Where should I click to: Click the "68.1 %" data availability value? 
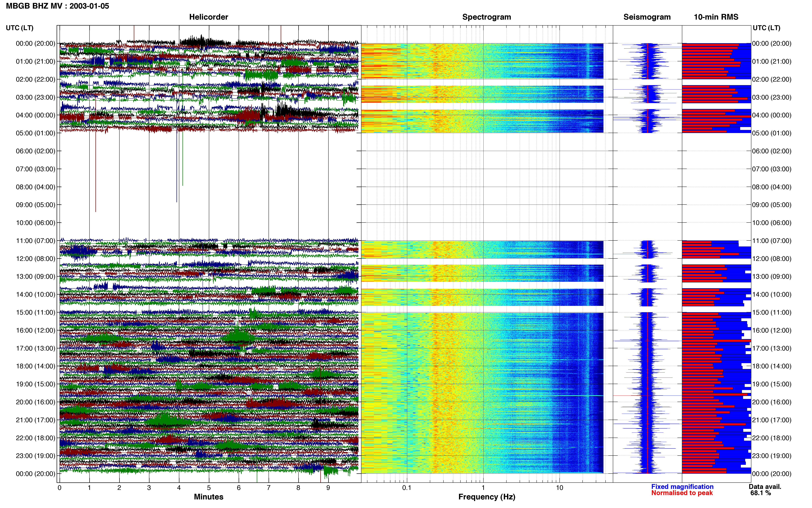[761, 493]
